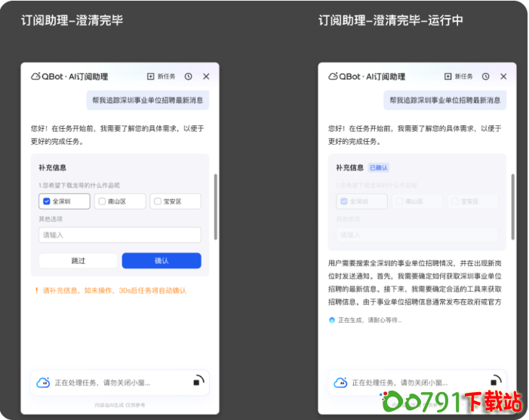Click the blue spinner icon beside 正在生成
This screenshot has height=420, width=529.
332,320
